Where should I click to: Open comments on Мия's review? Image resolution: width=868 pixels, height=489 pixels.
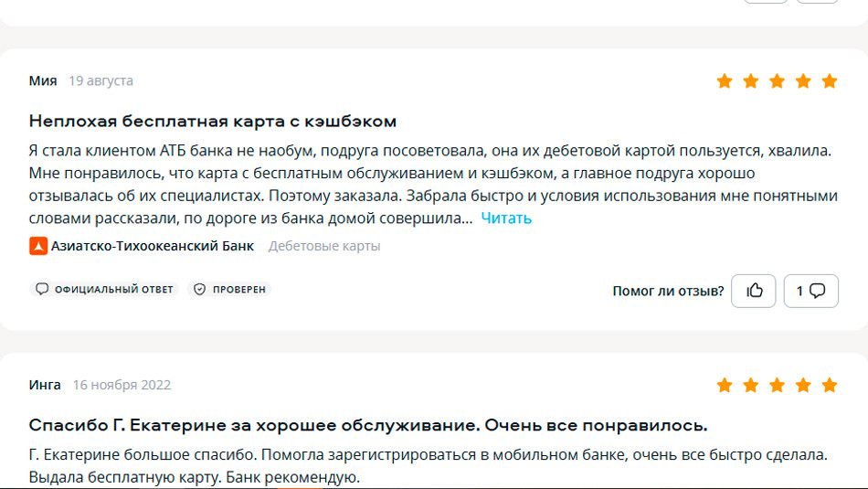810,291
